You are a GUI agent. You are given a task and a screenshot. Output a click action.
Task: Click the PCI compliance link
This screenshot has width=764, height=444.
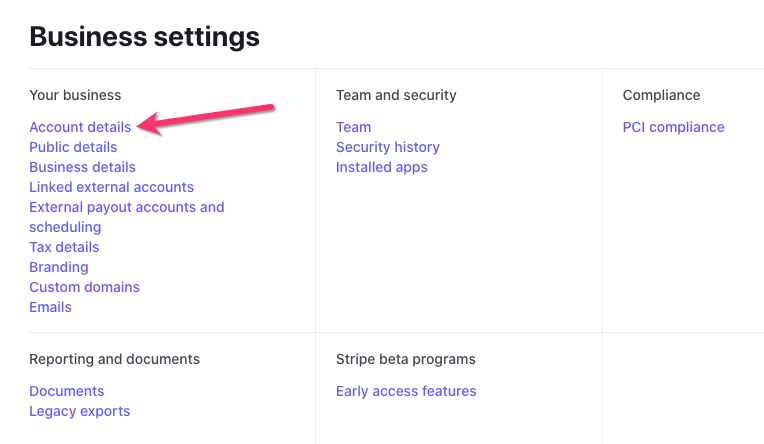673,127
